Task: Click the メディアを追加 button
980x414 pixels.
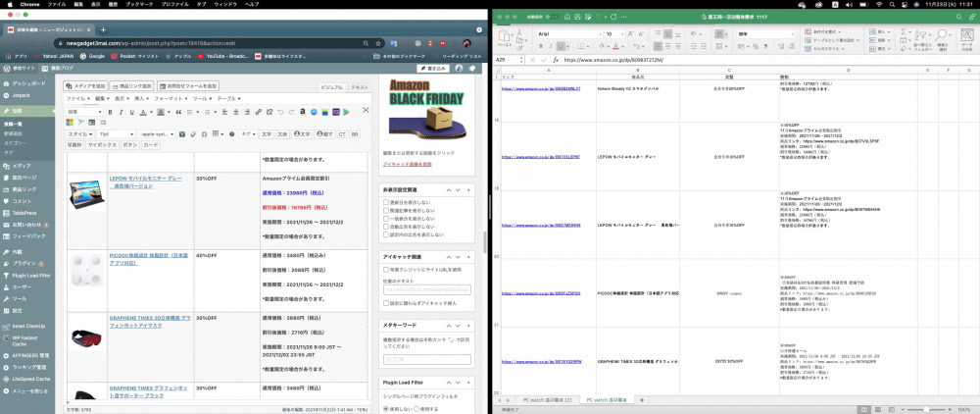Action: (87, 87)
